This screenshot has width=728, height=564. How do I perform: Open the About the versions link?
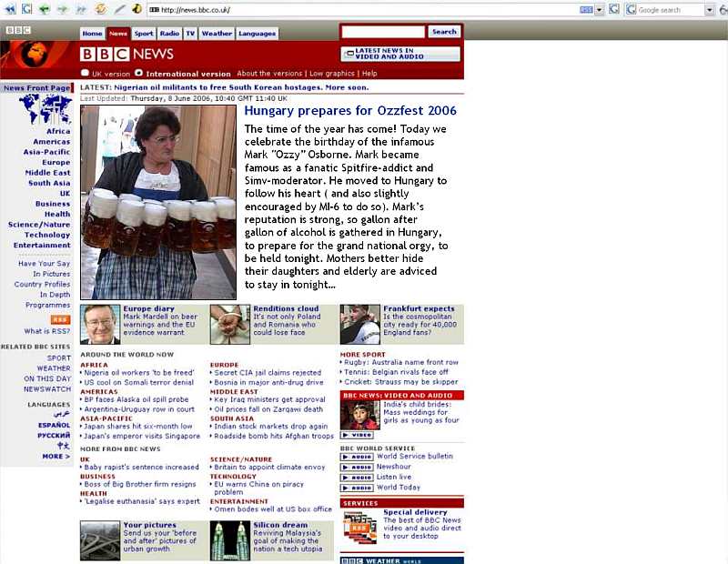(x=269, y=74)
